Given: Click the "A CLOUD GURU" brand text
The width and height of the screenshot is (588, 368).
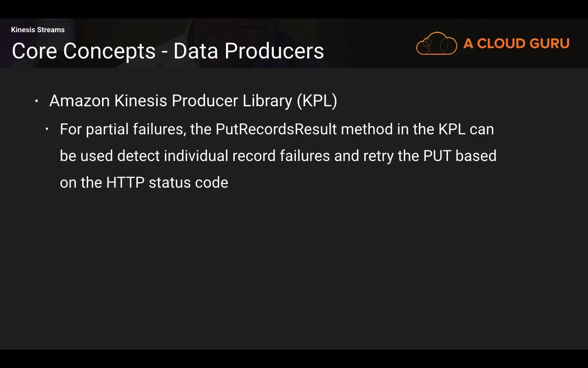Looking at the screenshot, I should click(516, 44).
